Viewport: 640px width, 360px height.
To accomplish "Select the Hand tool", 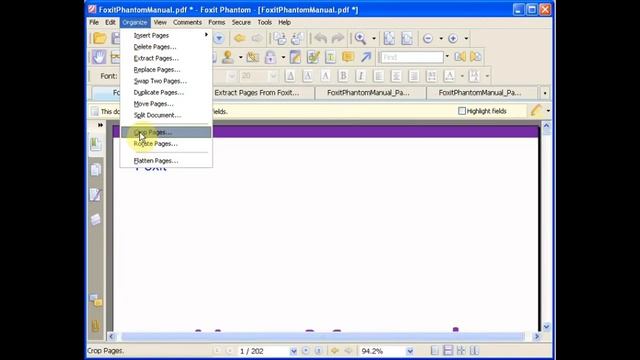I will 99,57.
